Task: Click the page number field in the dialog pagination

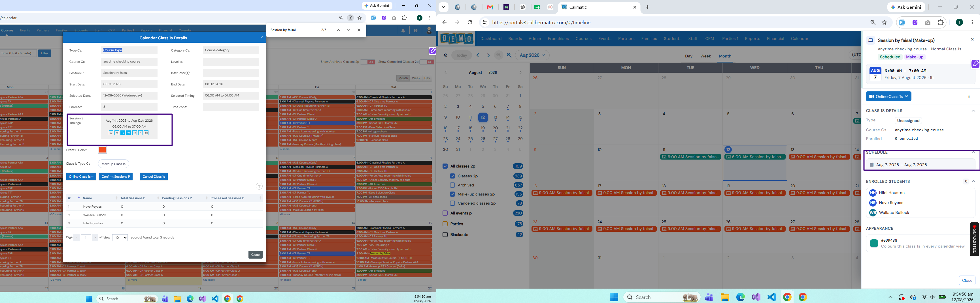Action: click(x=86, y=238)
